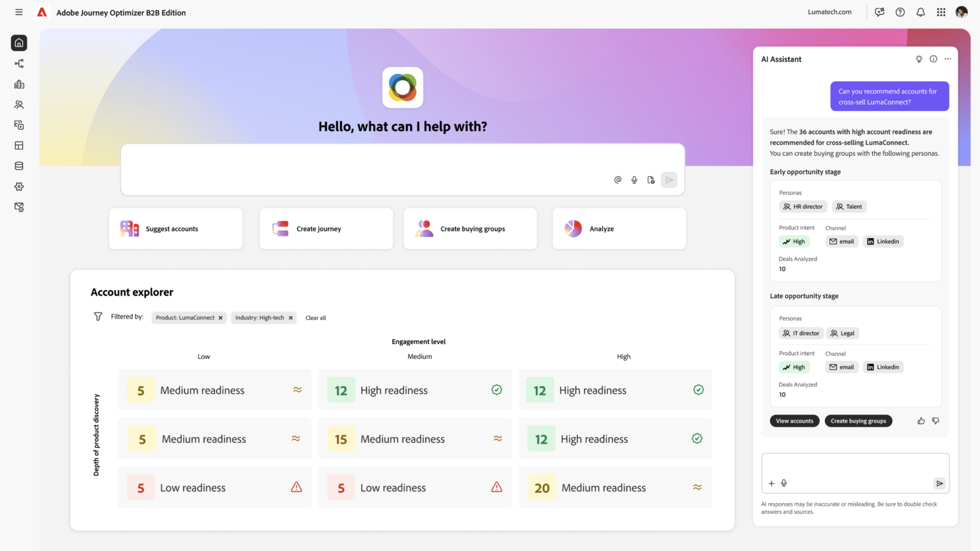980x551 pixels.
Task: Select the 20 Medium readiness cell
Action: pyautogui.click(x=615, y=488)
